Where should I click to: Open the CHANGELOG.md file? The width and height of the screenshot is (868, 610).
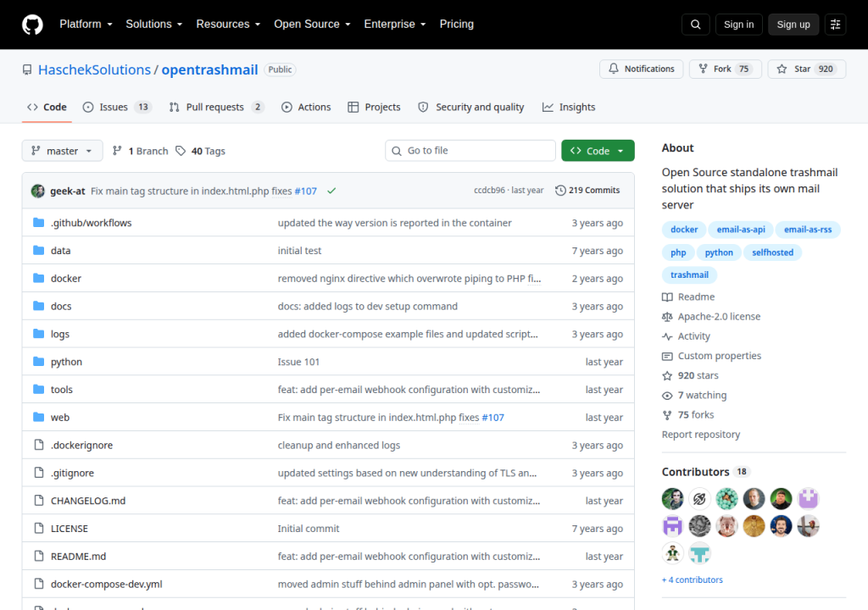click(88, 501)
